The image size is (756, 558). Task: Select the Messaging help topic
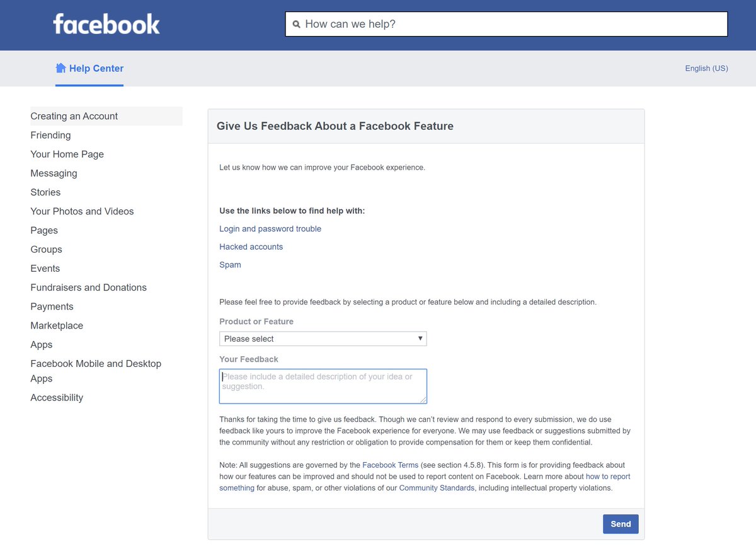(x=54, y=173)
